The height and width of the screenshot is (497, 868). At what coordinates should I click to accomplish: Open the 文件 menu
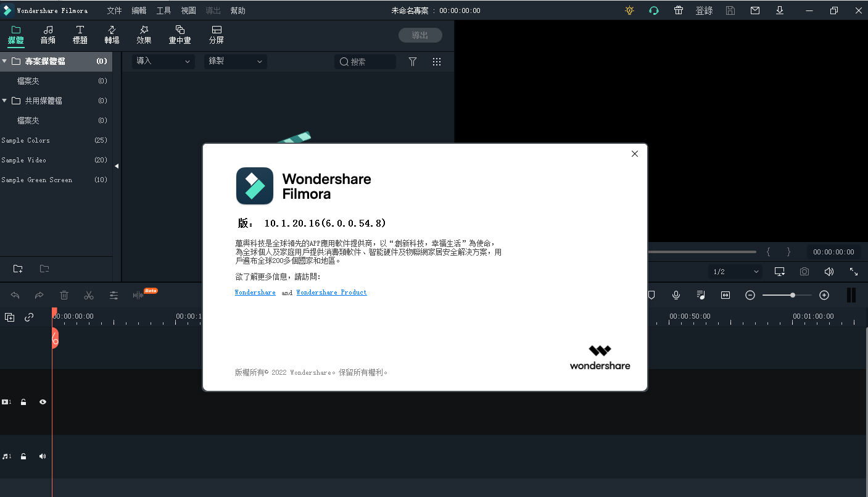coord(115,10)
